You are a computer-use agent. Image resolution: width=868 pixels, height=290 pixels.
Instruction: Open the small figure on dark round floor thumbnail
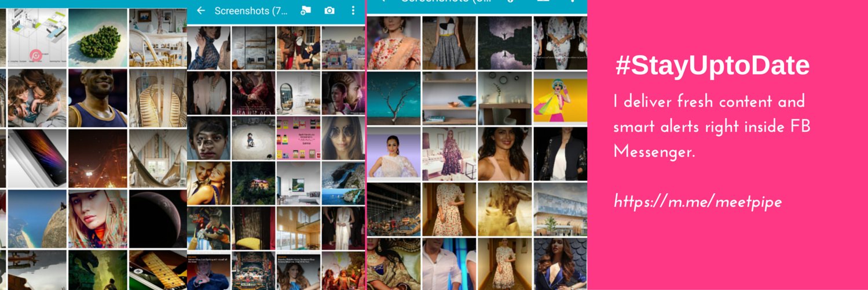(x=254, y=138)
